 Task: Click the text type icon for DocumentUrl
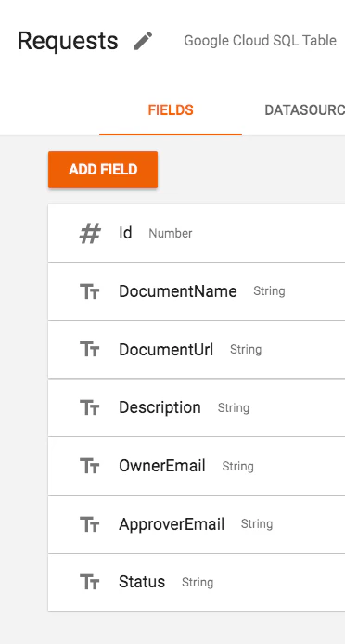coord(90,350)
